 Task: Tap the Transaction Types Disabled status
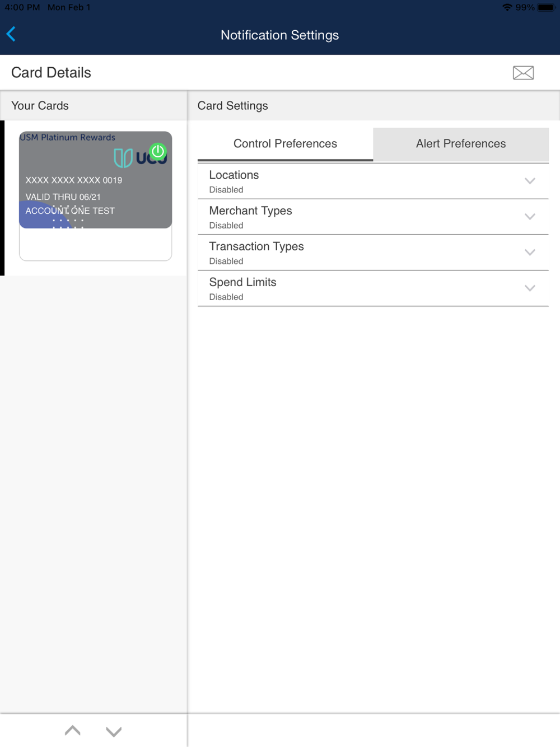(x=226, y=262)
